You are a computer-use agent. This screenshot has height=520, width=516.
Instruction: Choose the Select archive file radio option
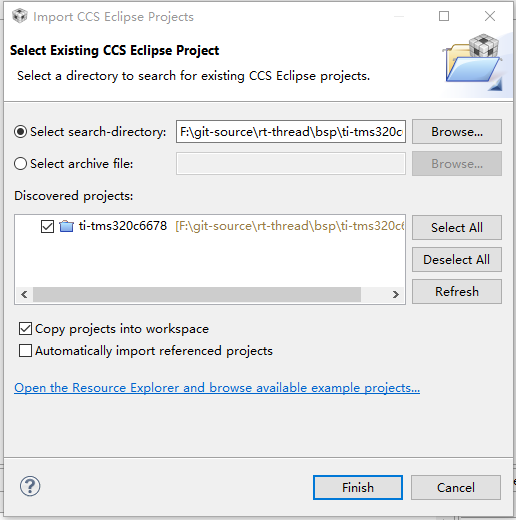(x=20, y=164)
